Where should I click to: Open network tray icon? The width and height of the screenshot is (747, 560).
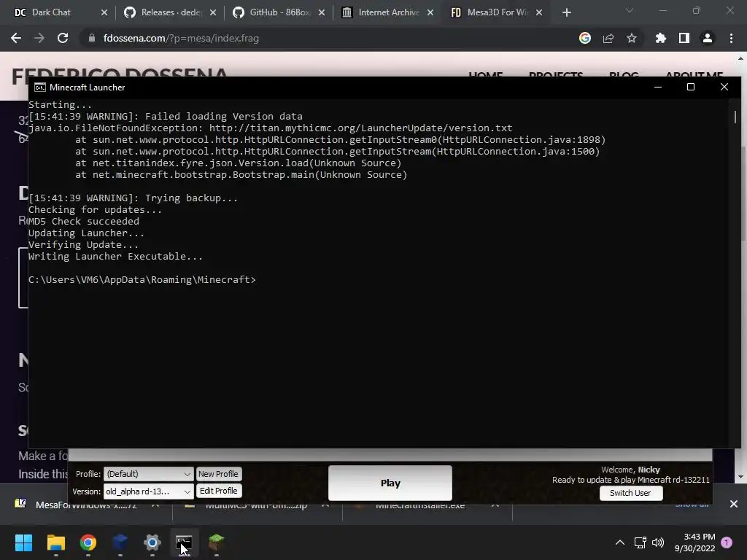coord(640,542)
